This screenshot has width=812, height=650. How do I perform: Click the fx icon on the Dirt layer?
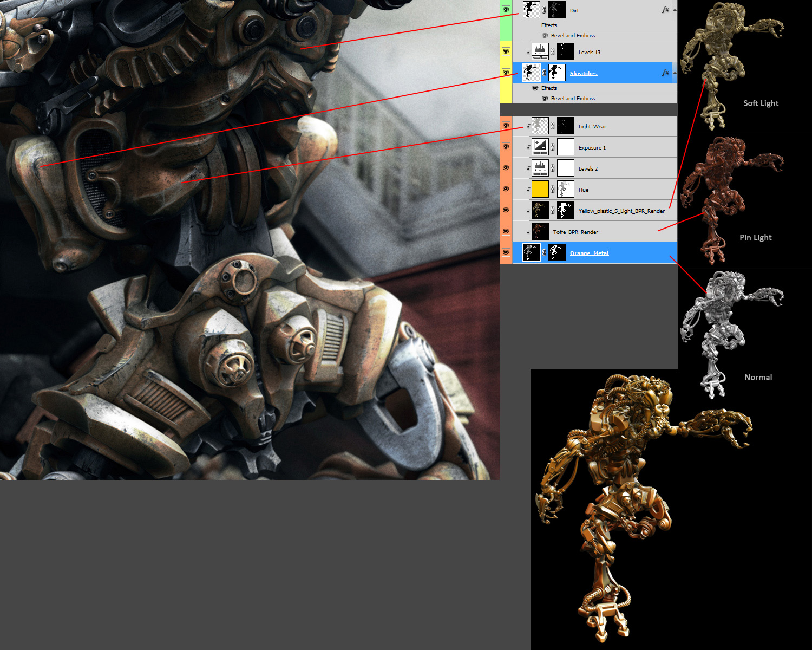tap(665, 10)
